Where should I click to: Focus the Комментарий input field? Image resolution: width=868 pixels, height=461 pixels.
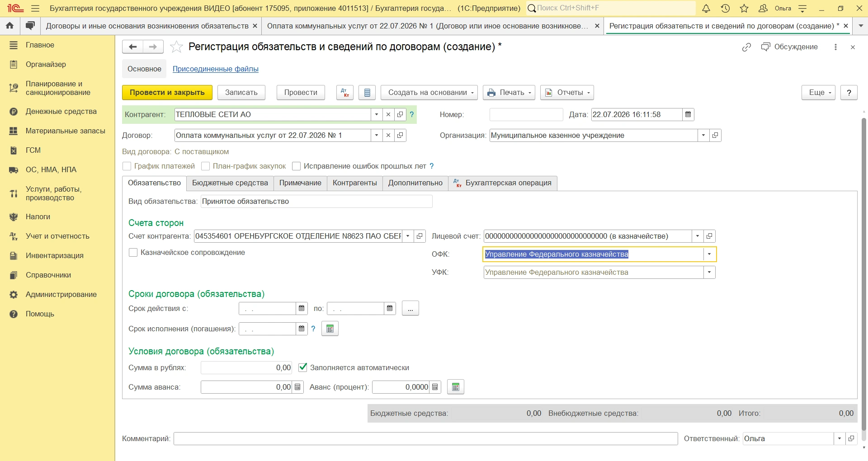tap(426, 439)
